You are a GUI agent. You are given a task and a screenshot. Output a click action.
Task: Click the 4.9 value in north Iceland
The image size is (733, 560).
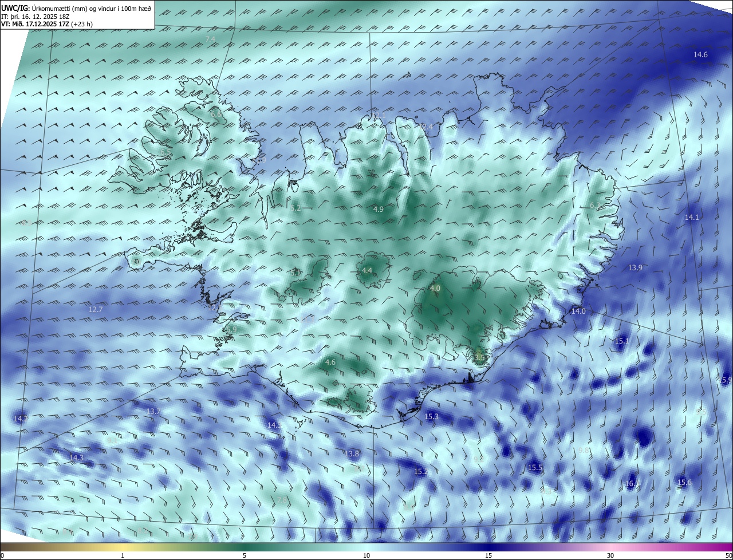[379, 209]
